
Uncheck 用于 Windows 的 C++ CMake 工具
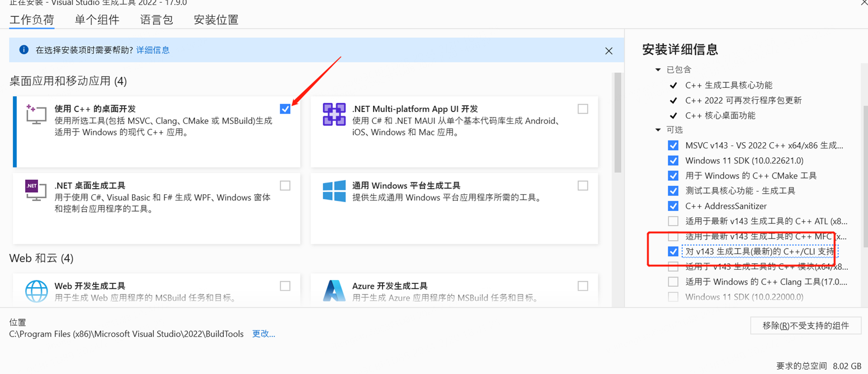click(x=673, y=176)
